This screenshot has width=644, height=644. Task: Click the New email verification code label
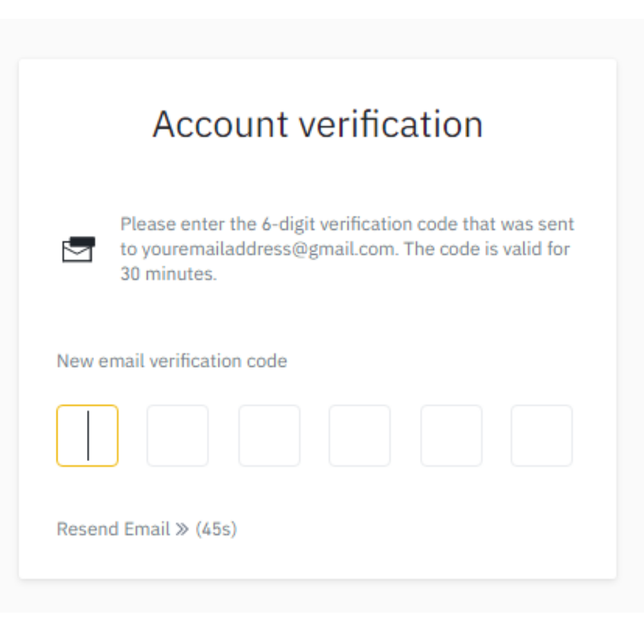click(x=171, y=361)
